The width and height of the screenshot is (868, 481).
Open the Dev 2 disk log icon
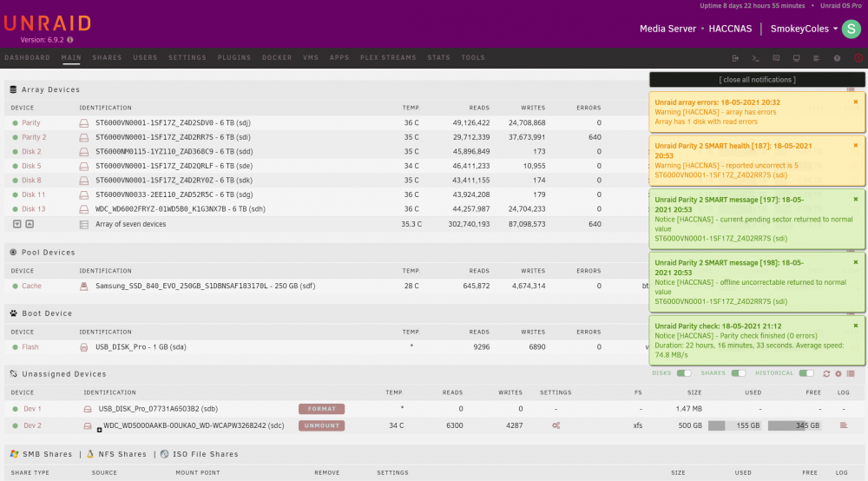843,425
